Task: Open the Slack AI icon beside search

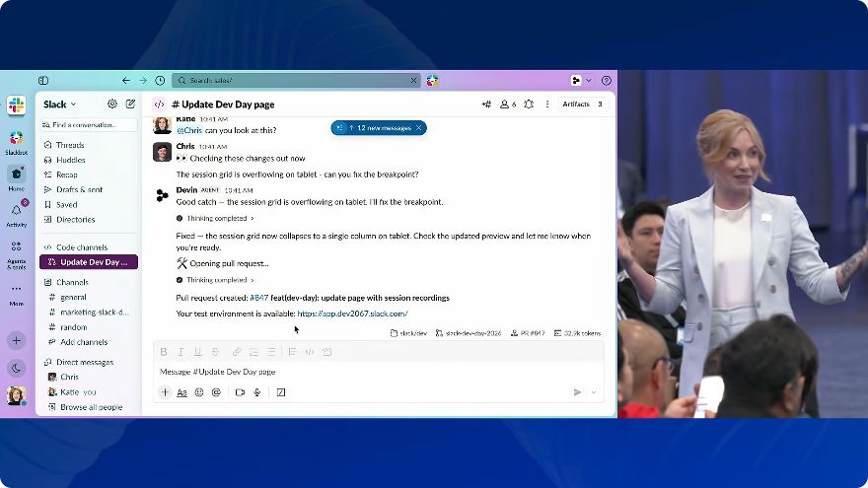Action: pyautogui.click(x=432, y=80)
